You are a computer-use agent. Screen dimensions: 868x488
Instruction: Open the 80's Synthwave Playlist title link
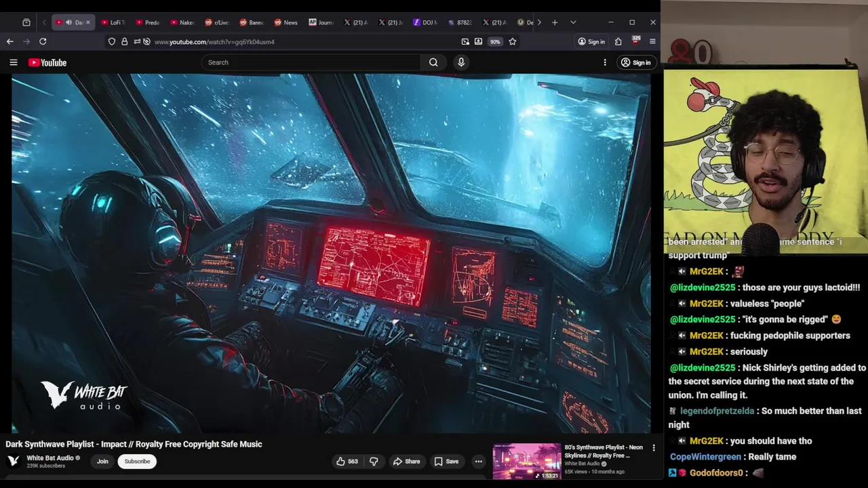[604, 451]
